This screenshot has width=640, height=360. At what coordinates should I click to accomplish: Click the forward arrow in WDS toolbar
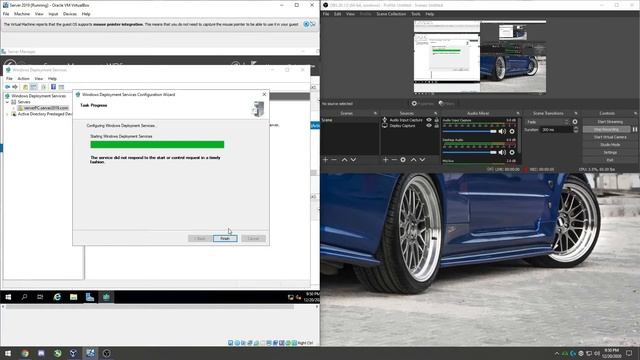[x=15, y=87]
